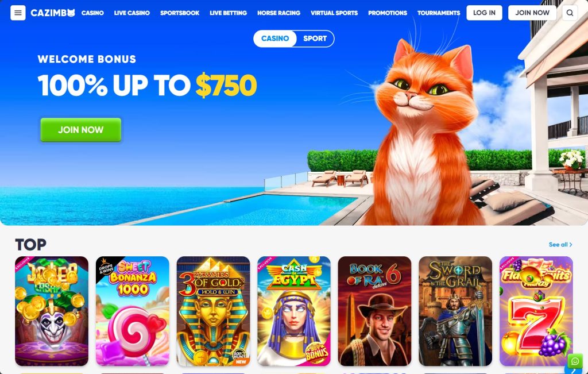Open the Live Casino menu item

(x=131, y=13)
